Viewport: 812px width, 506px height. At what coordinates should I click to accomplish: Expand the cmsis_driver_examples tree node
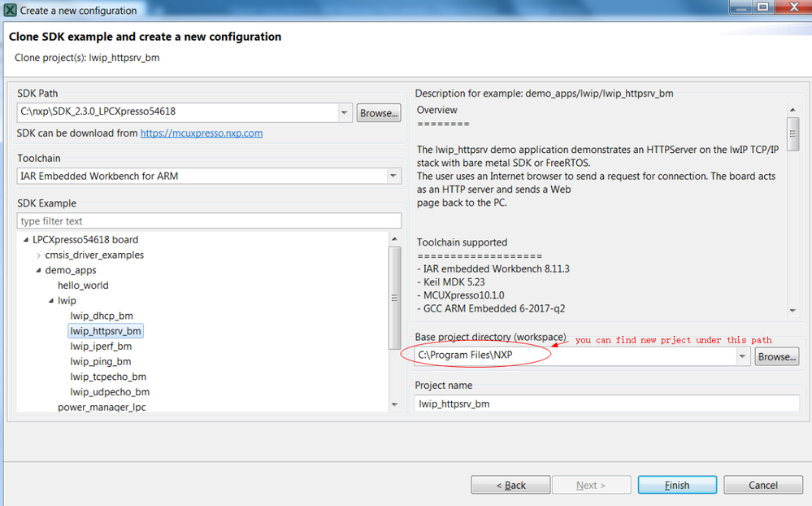[x=38, y=255]
